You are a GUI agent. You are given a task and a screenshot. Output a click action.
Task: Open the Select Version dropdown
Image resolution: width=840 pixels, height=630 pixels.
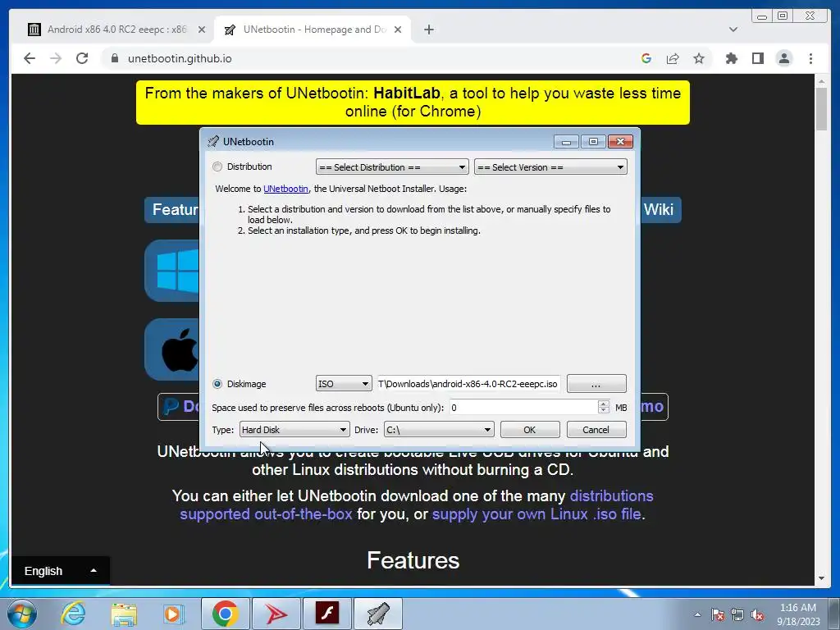click(550, 167)
